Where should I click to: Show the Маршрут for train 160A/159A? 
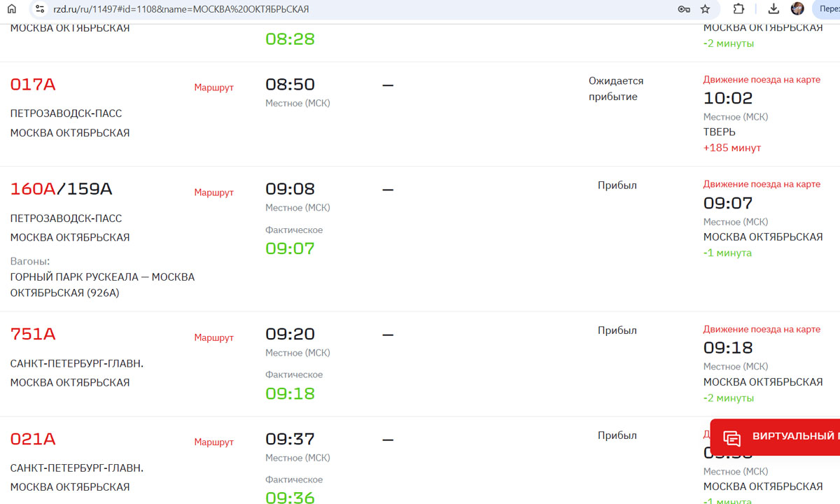click(x=213, y=192)
